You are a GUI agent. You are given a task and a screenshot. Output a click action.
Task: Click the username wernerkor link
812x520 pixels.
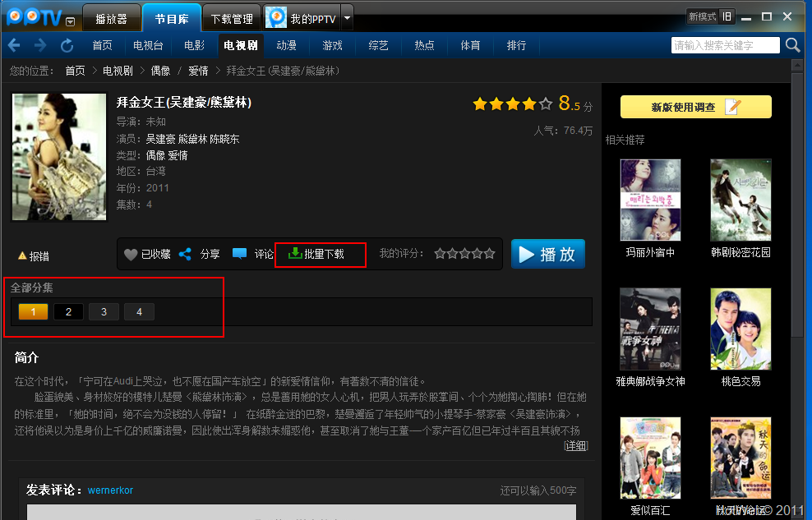(110, 490)
